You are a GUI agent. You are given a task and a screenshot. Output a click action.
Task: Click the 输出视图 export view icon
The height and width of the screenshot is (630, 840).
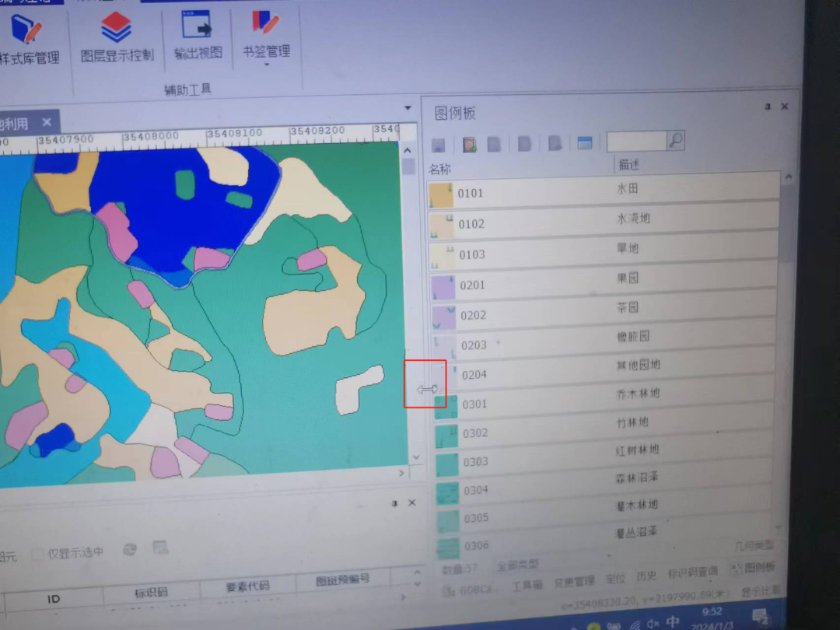(x=198, y=35)
